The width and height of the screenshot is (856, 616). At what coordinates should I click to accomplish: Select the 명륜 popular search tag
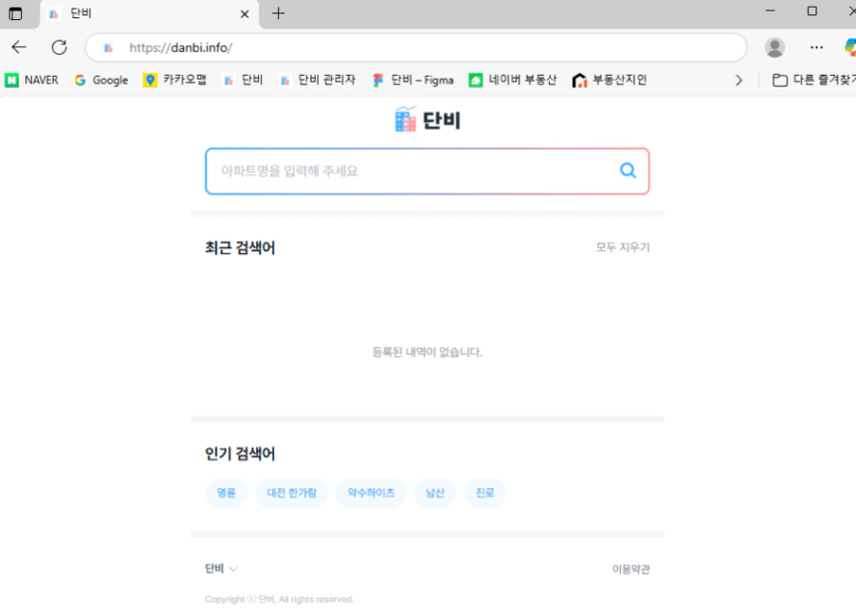tap(226, 493)
